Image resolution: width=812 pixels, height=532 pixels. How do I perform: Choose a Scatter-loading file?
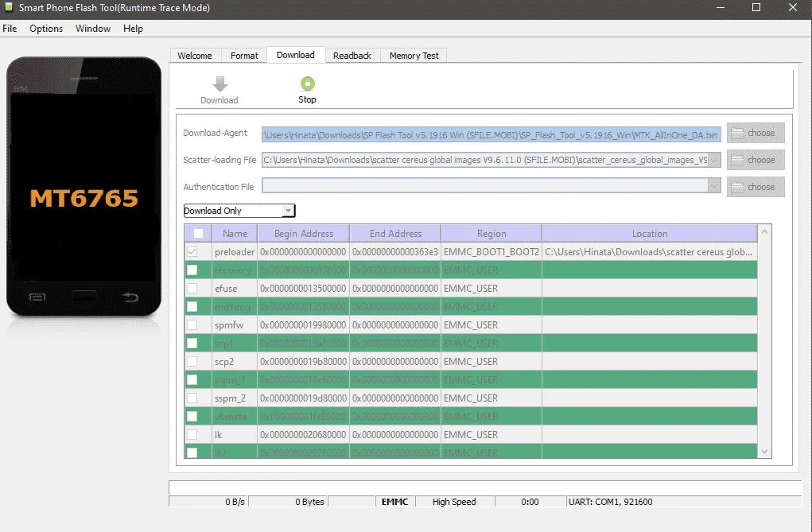pyautogui.click(x=756, y=160)
